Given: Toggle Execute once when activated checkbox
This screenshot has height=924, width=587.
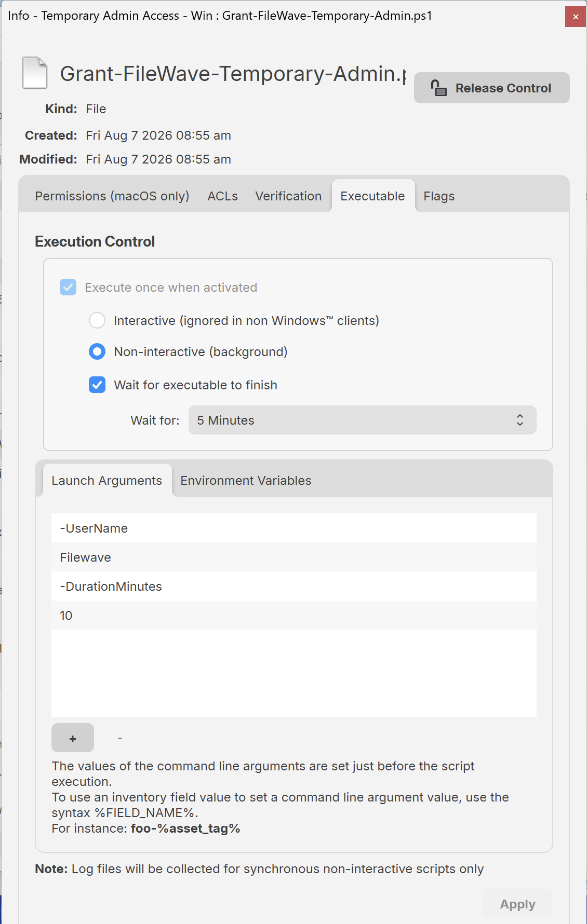Looking at the screenshot, I should click(x=68, y=287).
